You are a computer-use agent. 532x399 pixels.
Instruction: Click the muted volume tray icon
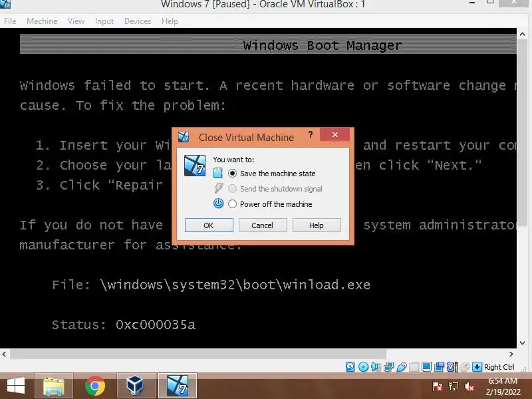click(469, 386)
